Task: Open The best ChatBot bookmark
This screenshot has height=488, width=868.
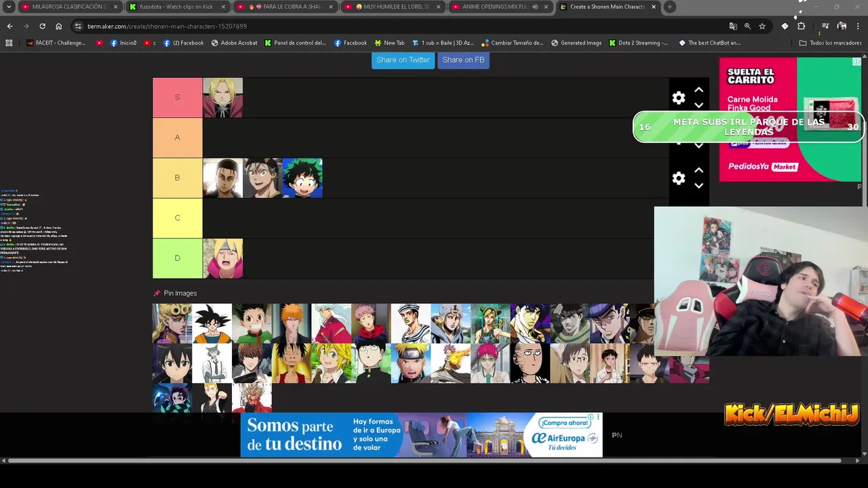Action: [709, 43]
